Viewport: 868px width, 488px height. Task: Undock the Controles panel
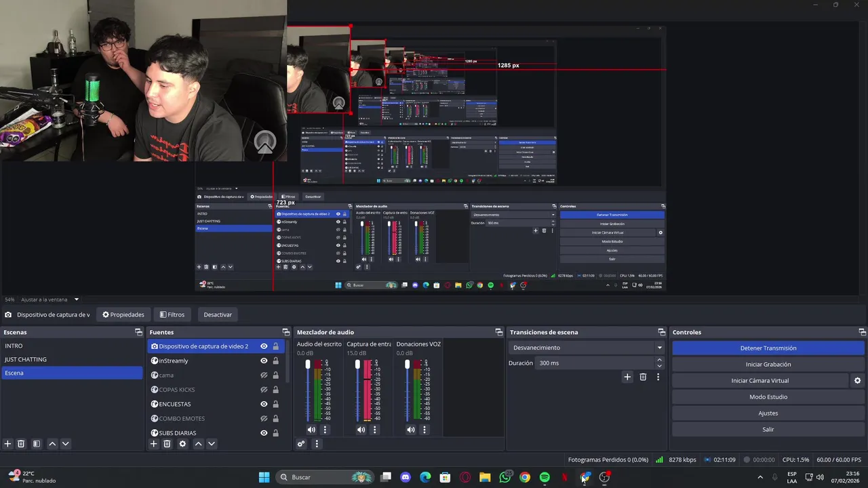pos(863,332)
